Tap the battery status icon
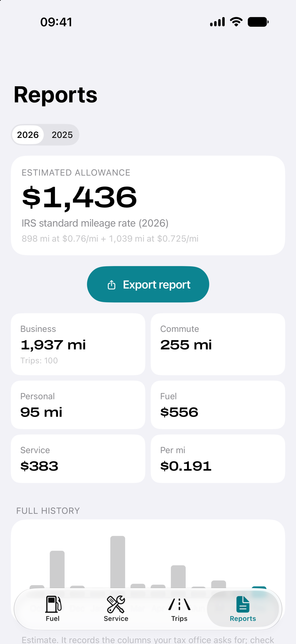Viewport: 296px width, 644px height. (x=258, y=22)
